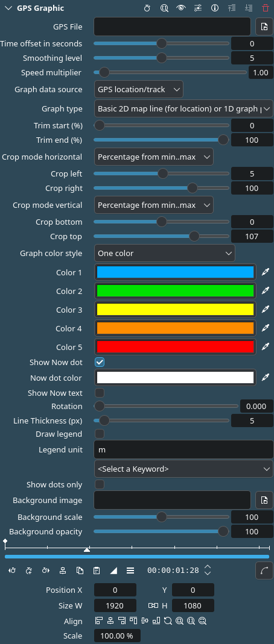The height and width of the screenshot is (644, 274).
Task: Click the GPS File path field
Action: 173,27
